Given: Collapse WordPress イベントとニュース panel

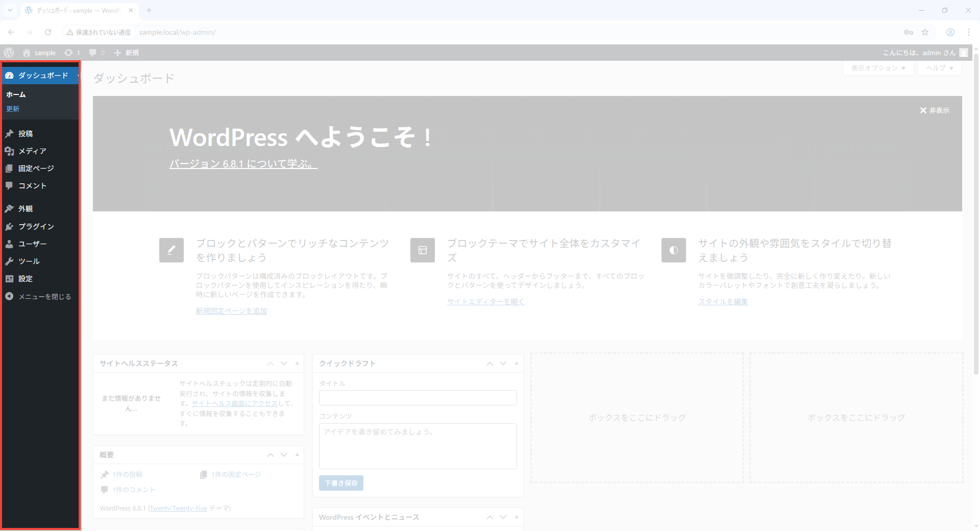Looking at the screenshot, I should (517, 517).
